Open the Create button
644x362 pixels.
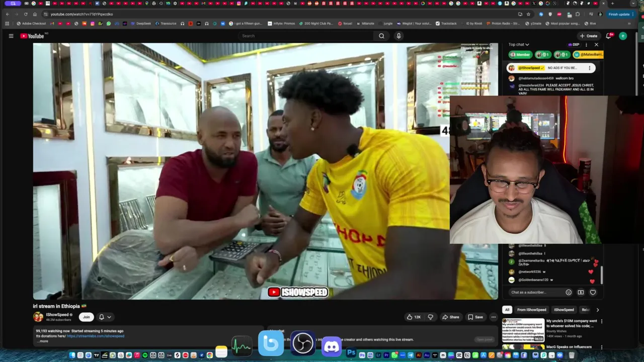588,36
